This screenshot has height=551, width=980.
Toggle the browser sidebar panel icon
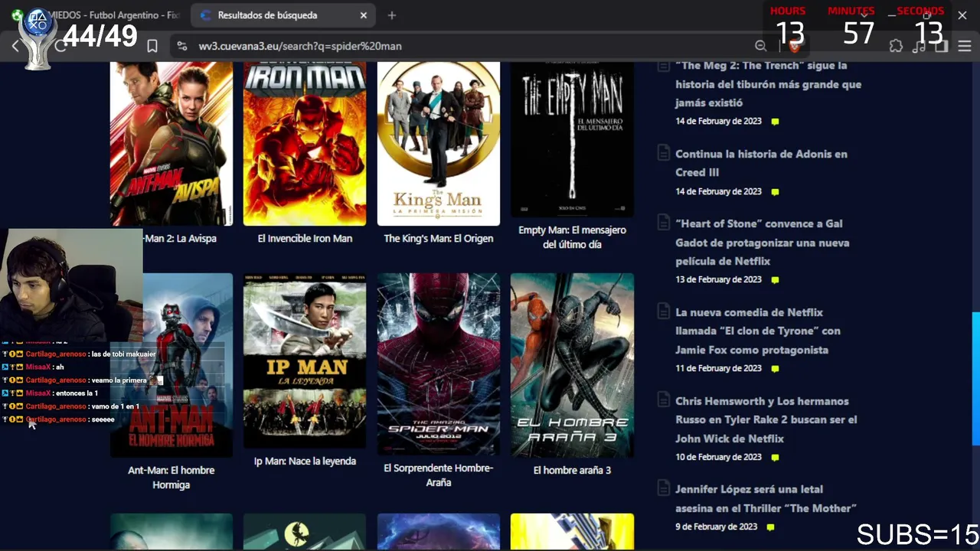[x=942, y=46]
